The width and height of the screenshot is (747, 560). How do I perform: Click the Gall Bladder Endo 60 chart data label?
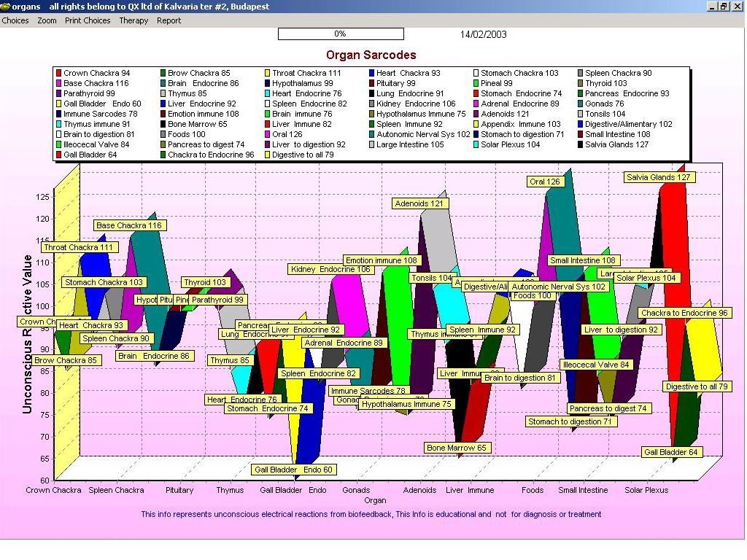pyautogui.click(x=293, y=470)
